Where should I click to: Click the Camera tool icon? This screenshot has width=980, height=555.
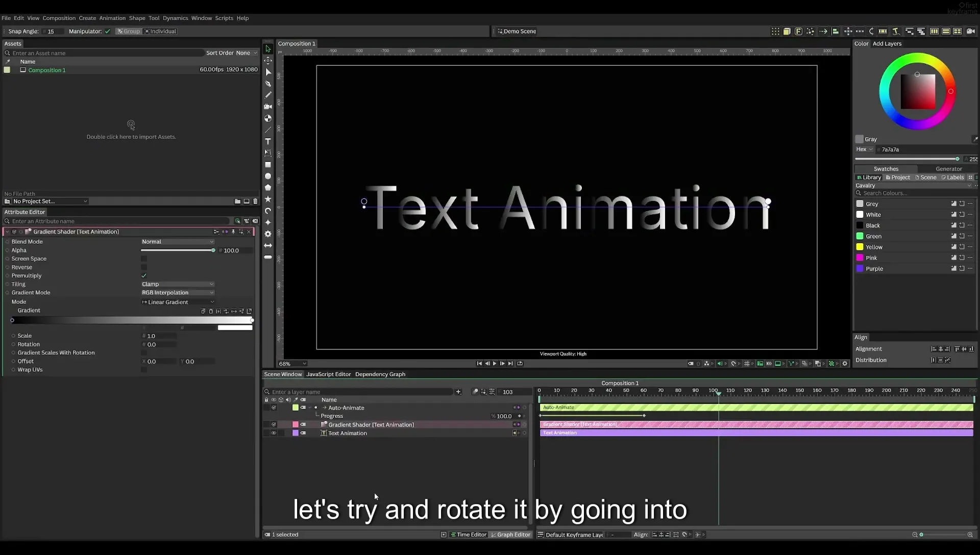point(268,107)
